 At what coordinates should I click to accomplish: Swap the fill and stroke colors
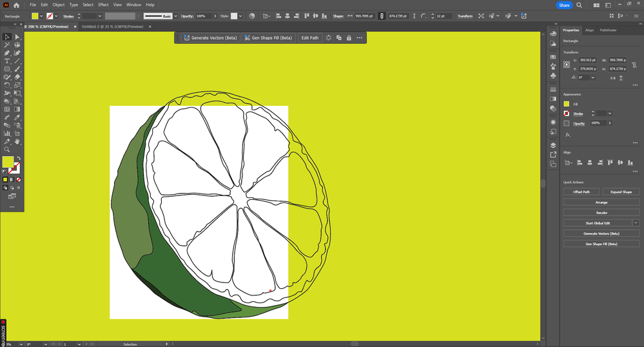click(x=19, y=158)
